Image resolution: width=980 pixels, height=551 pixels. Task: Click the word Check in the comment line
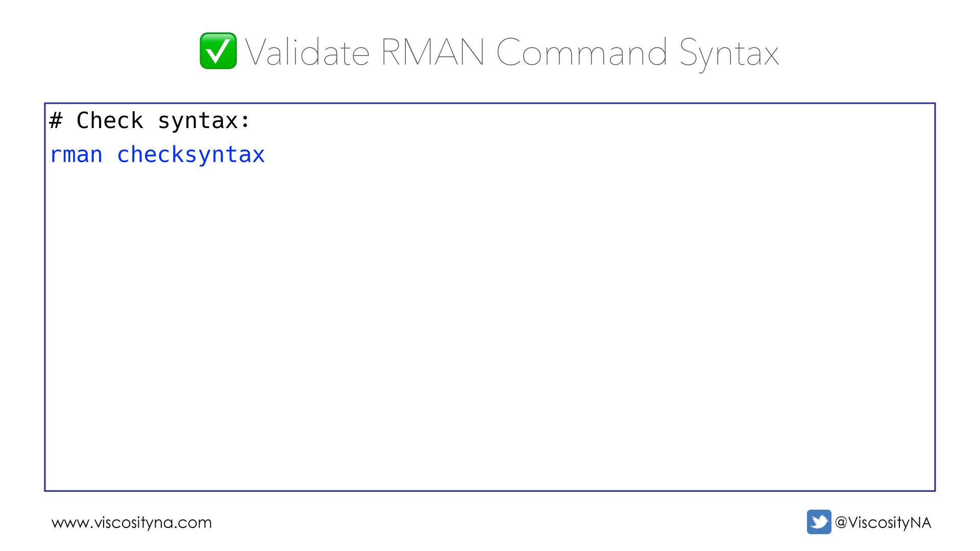(x=109, y=121)
